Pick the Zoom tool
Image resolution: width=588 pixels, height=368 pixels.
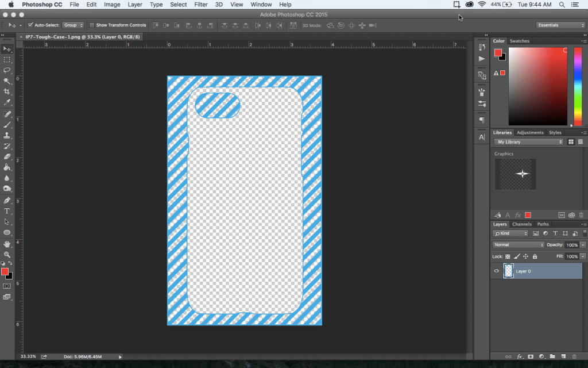(7, 254)
